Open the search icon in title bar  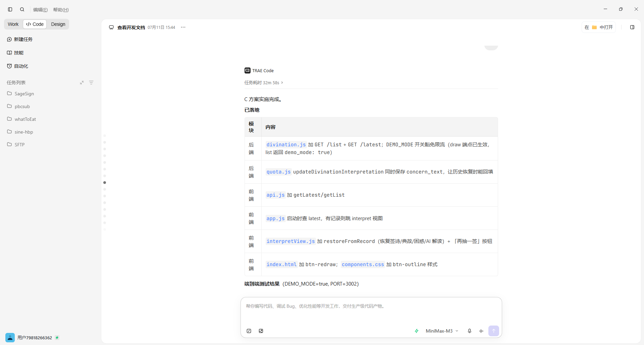(x=22, y=9)
